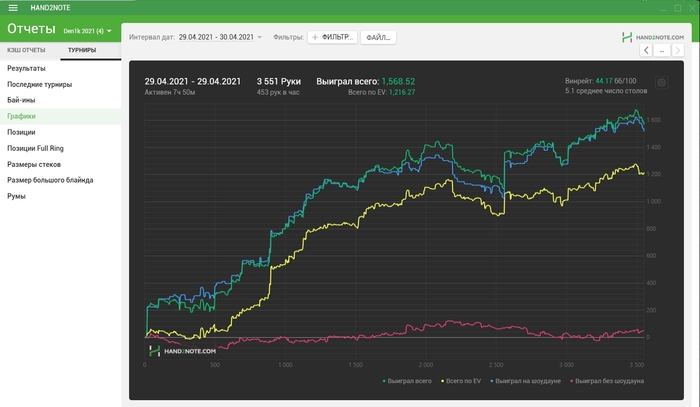The width and height of the screenshot is (700, 407).
Task: Click Активен 7ч 50м activity text
Action: (x=170, y=92)
